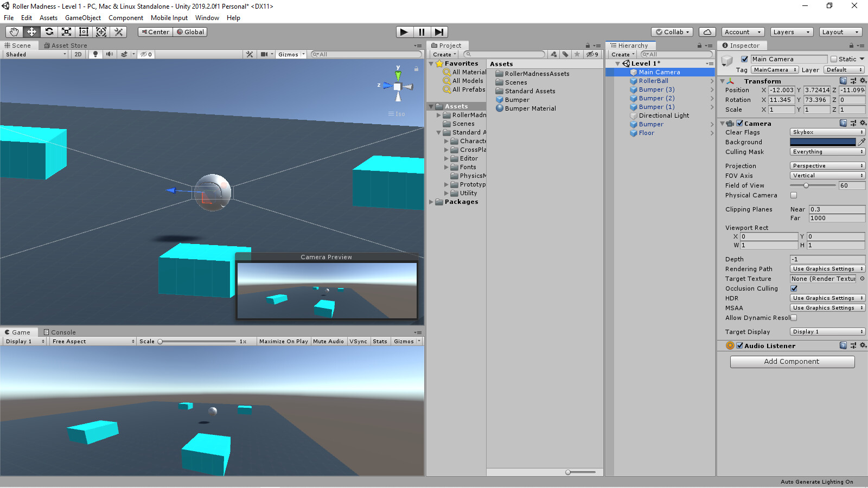Open scene camera settings icon

(264, 54)
